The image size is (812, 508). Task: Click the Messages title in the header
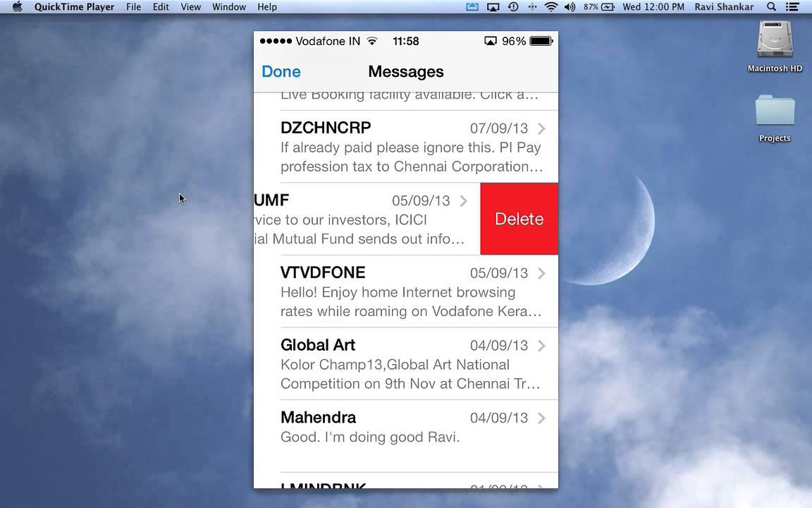pos(405,71)
